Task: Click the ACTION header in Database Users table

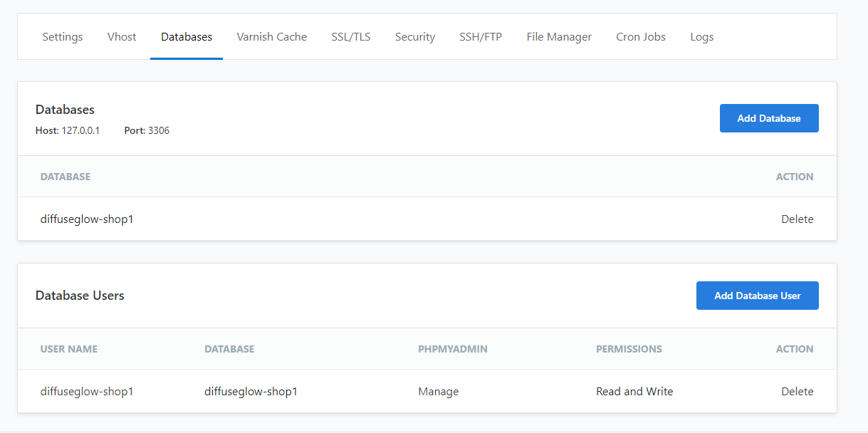Action: tap(795, 349)
